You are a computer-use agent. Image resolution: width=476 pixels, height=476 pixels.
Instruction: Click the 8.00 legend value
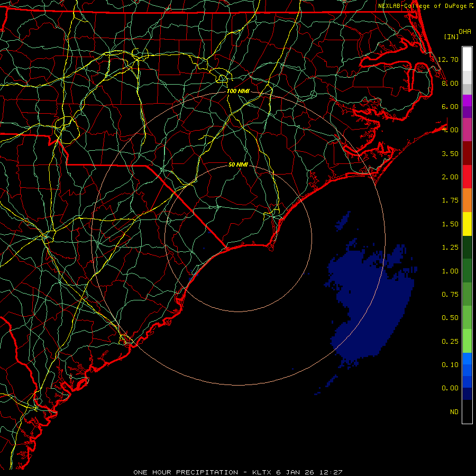(x=450, y=83)
